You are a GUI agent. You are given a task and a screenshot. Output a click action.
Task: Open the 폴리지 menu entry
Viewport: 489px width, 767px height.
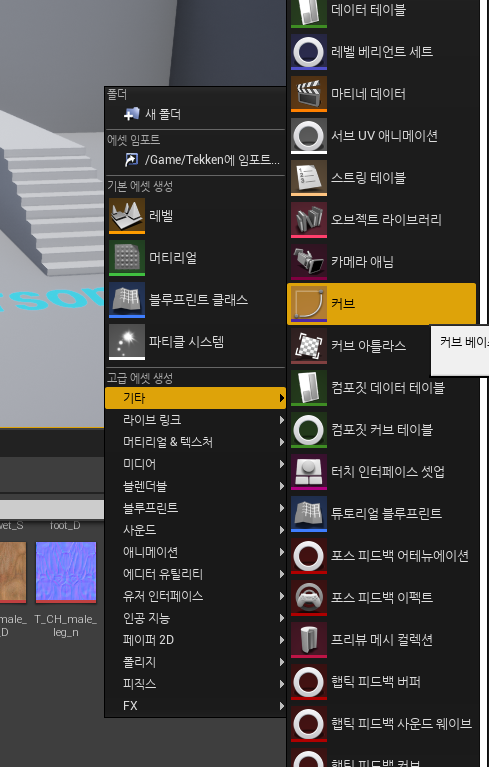195,662
